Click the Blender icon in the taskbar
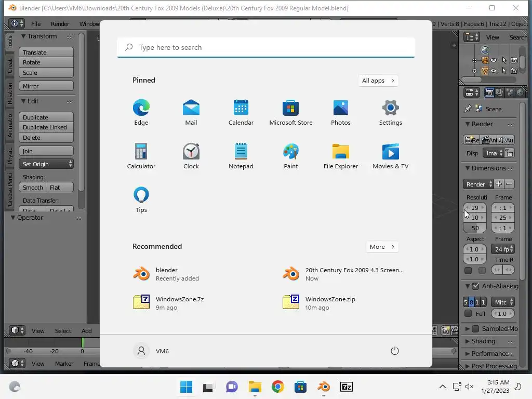This screenshot has width=532, height=399. point(324,387)
